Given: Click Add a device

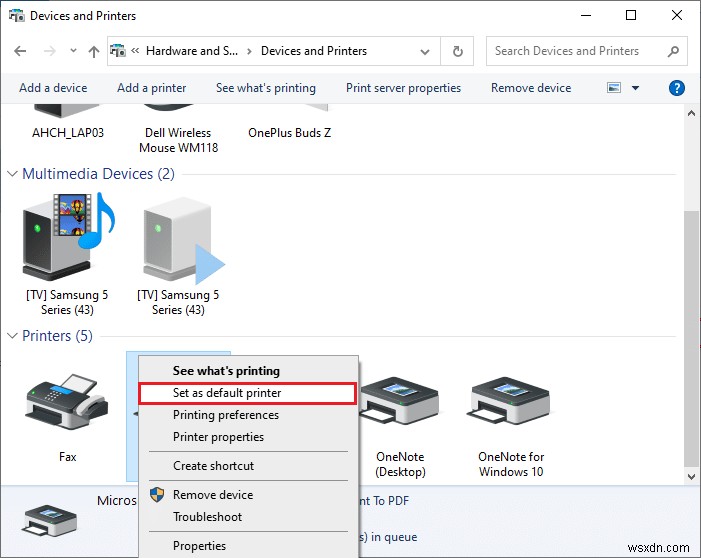Looking at the screenshot, I should pos(53,88).
